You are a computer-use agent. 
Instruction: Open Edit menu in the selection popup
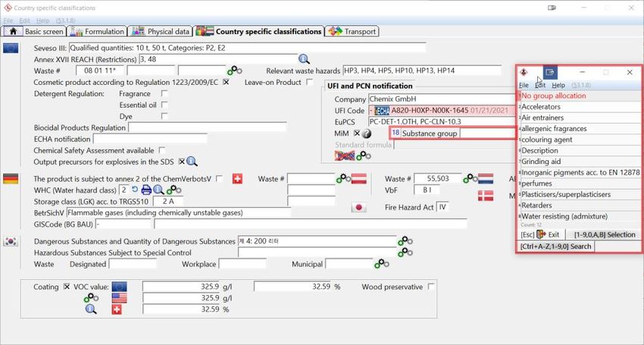coord(540,85)
